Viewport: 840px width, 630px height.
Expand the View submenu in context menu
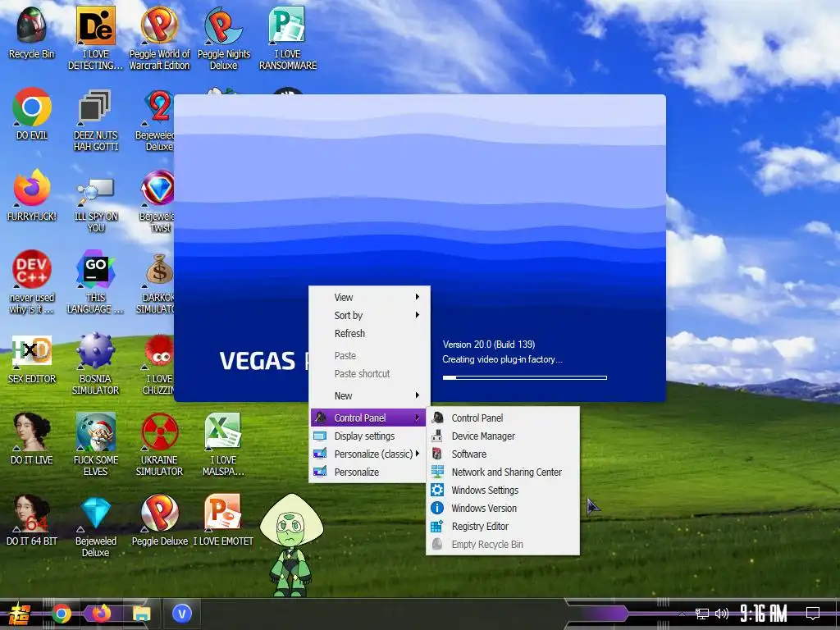370,297
